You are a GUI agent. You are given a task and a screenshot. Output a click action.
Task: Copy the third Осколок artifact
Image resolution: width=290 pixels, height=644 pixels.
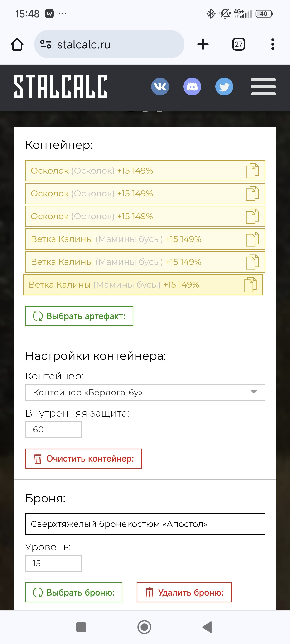point(252,216)
